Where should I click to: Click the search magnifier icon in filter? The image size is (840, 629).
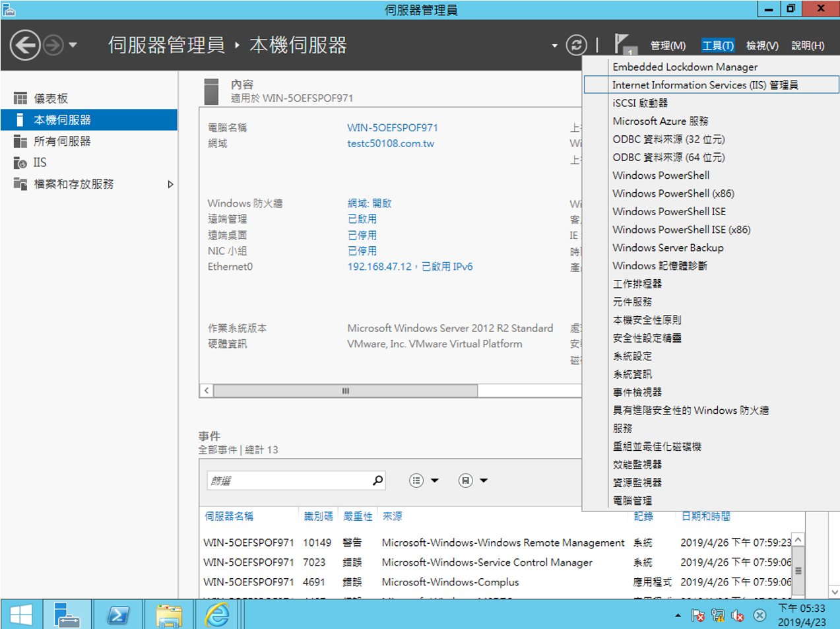tap(377, 480)
